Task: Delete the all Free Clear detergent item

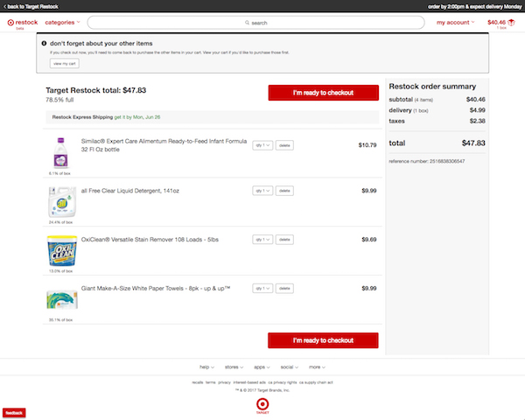Action: (x=284, y=191)
